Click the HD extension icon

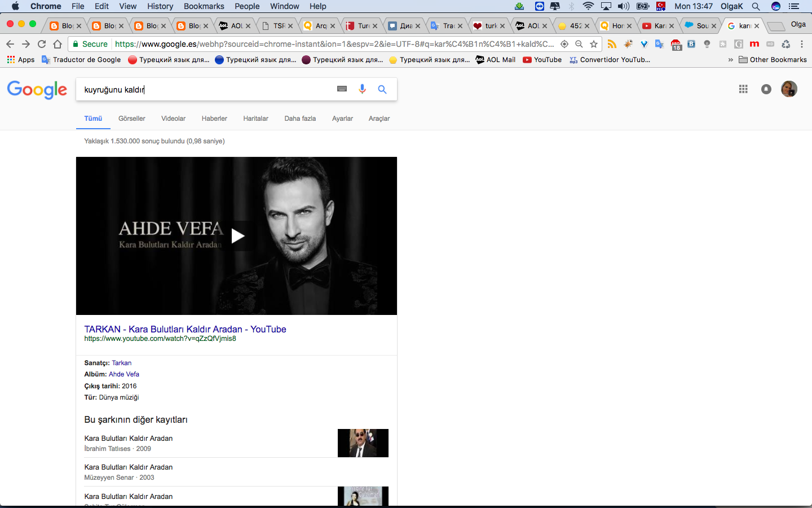click(x=770, y=44)
